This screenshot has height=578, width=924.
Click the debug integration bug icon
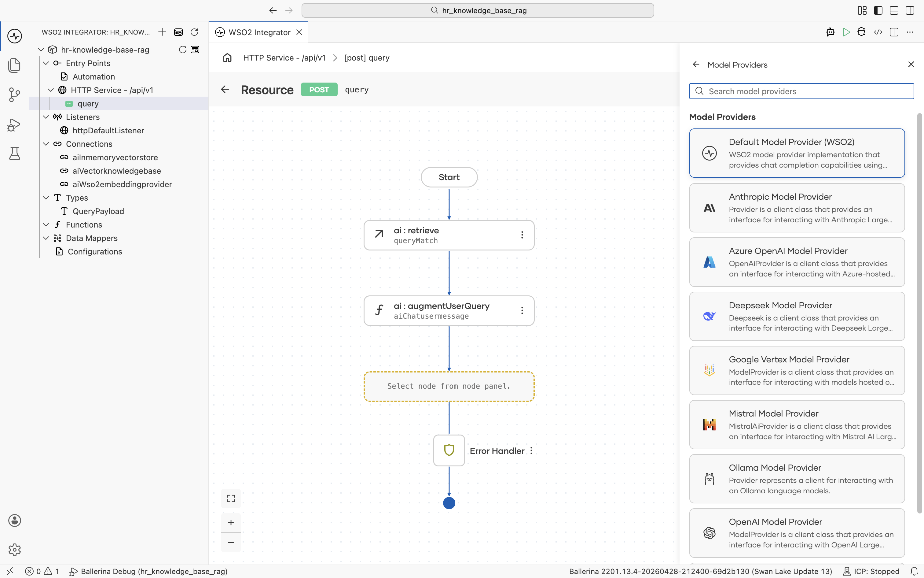861,32
